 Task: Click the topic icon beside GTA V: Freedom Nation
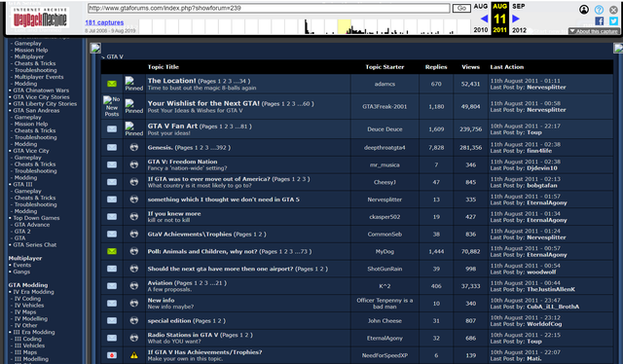[134, 164]
